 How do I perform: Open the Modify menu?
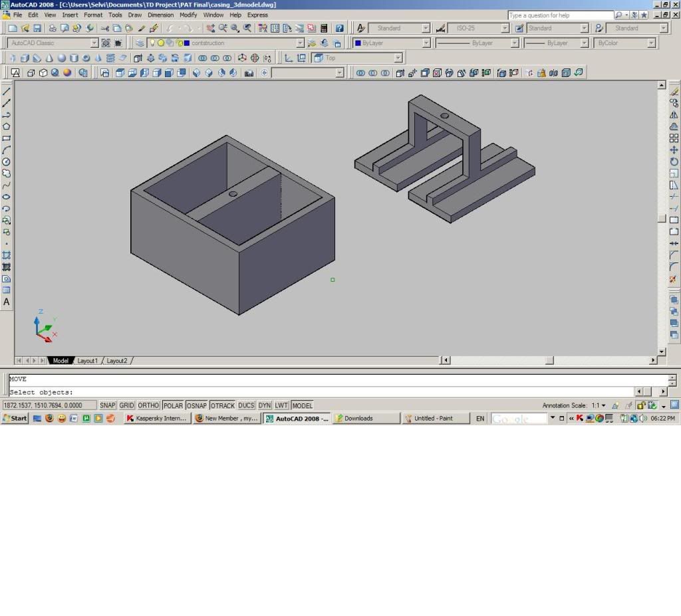(x=188, y=15)
